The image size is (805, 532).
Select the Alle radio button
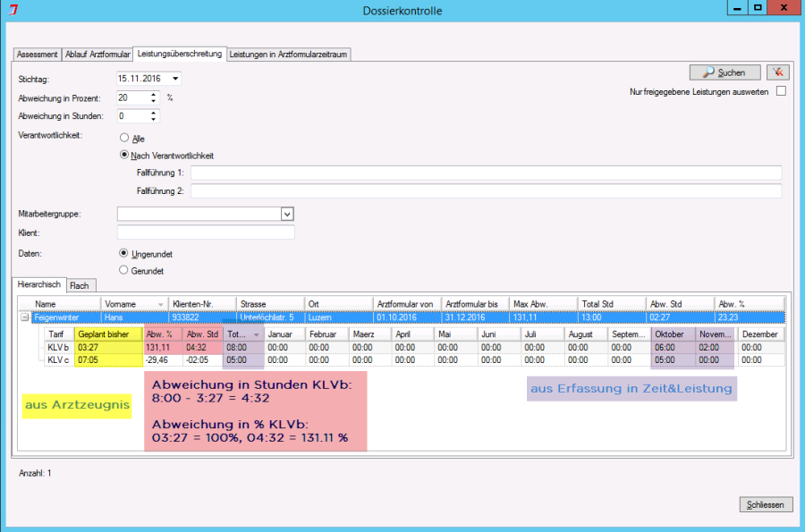click(124, 139)
